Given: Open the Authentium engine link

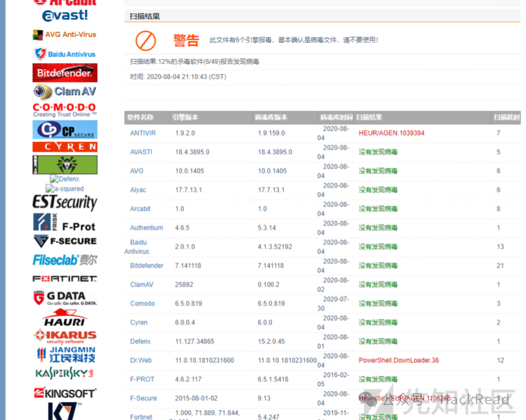Looking at the screenshot, I should click(x=147, y=228).
